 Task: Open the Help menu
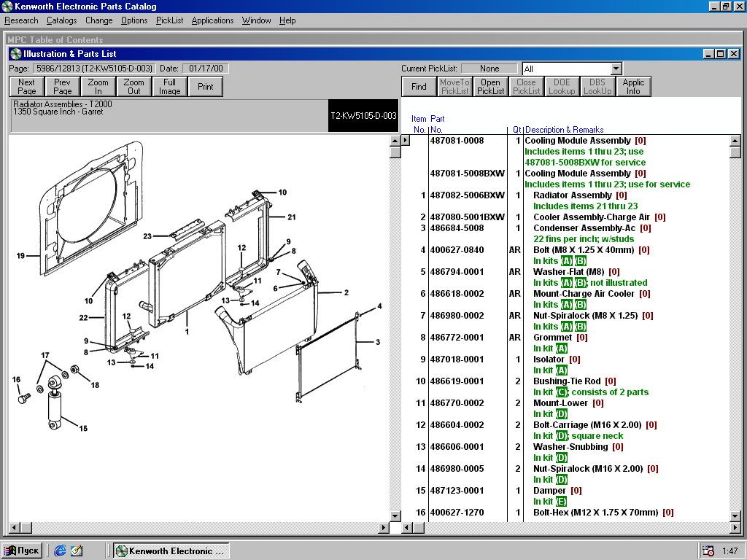pyautogui.click(x=287, y=20)
